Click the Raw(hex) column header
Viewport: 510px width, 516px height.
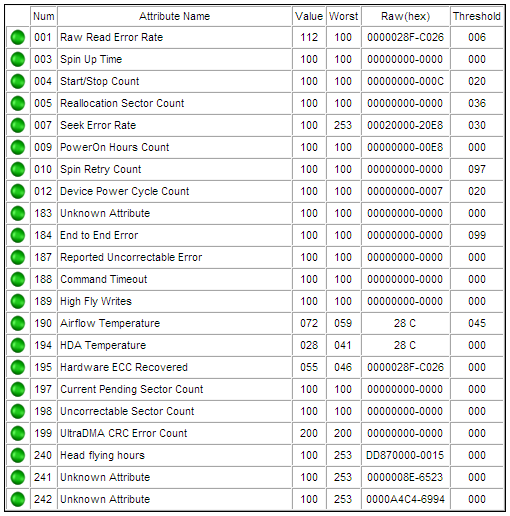pos(405,16)
